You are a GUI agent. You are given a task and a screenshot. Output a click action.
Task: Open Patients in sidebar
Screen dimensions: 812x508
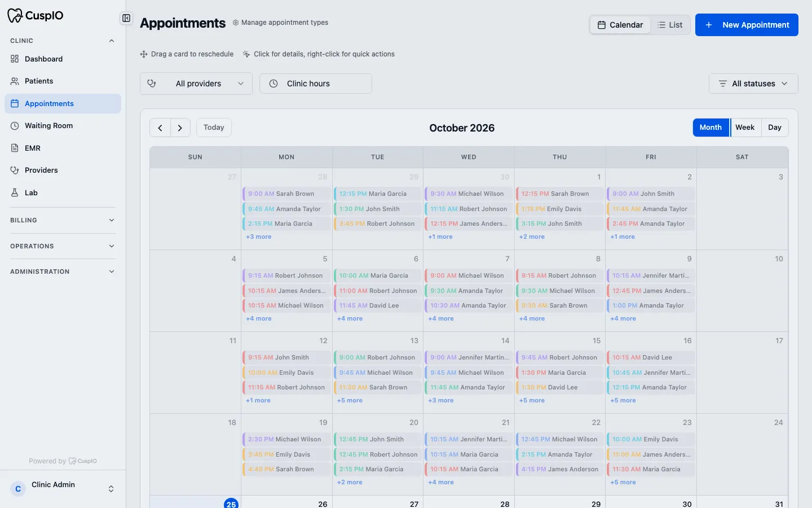(x=63, y=81)
